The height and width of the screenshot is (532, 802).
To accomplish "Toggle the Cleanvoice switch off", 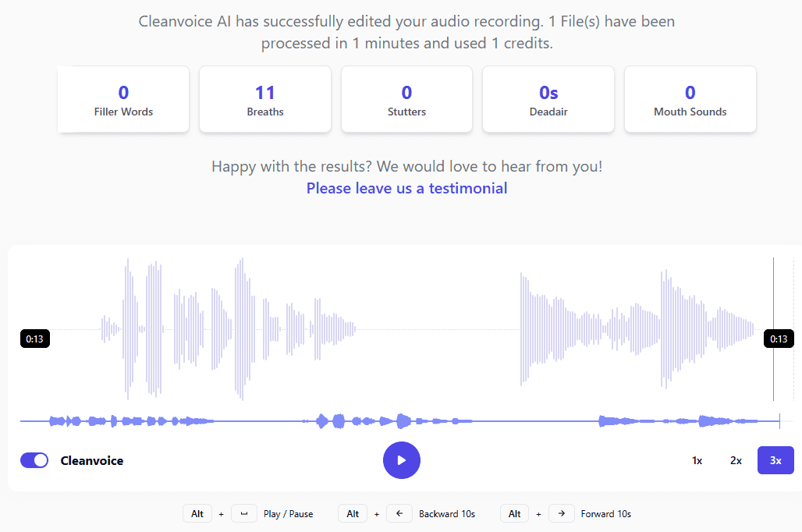I will coord(34,460).
